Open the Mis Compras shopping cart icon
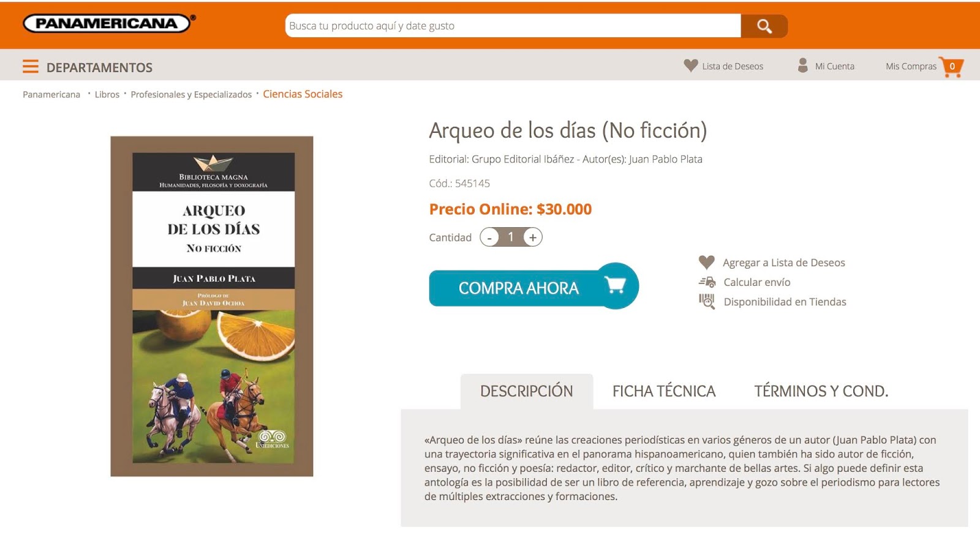 coord(952,67)
